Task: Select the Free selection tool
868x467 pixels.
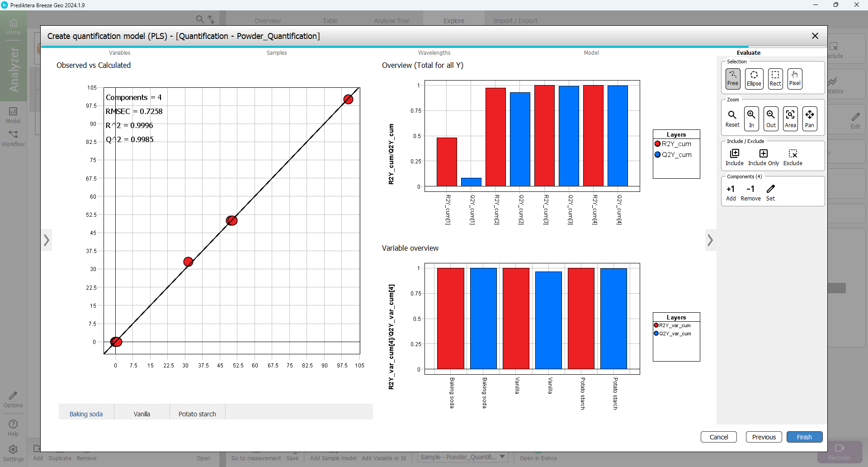Action: coord(732,79)
